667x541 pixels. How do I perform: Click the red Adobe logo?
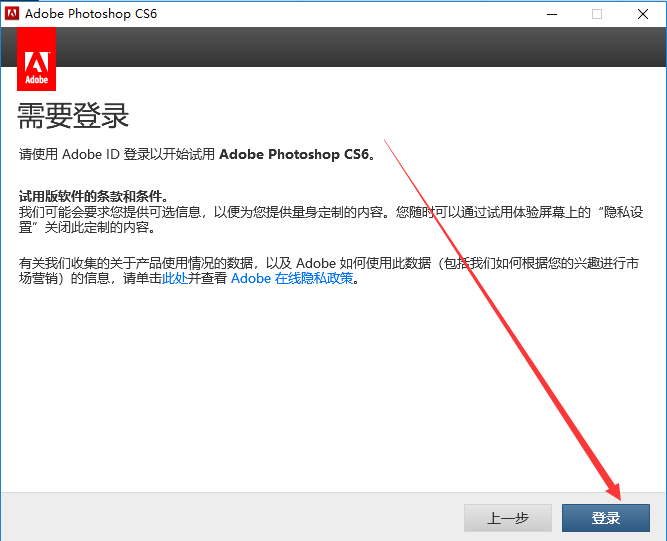point(37,59)
